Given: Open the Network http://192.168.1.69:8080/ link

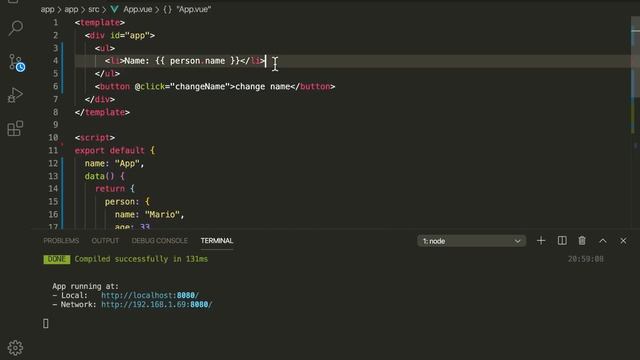Looking at the screenshot, I should 157,304.
